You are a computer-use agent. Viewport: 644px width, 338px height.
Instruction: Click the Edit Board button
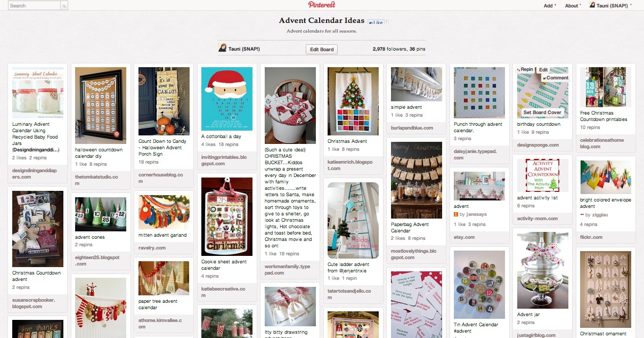click(322, 49)
